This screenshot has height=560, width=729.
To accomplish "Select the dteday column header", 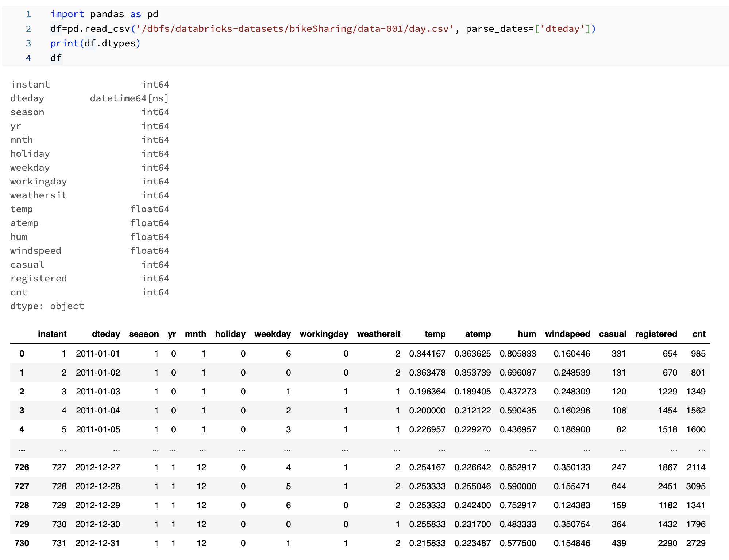I will pyautogui.click(x=106, y=334).
